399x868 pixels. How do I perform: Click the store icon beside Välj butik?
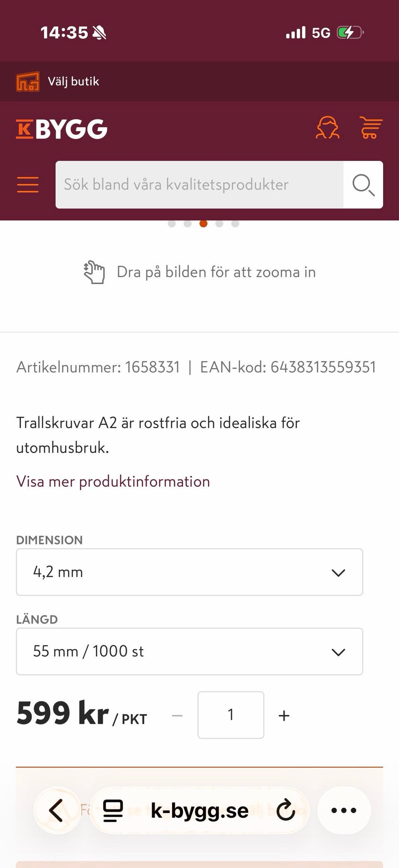[x=27, y=81]
